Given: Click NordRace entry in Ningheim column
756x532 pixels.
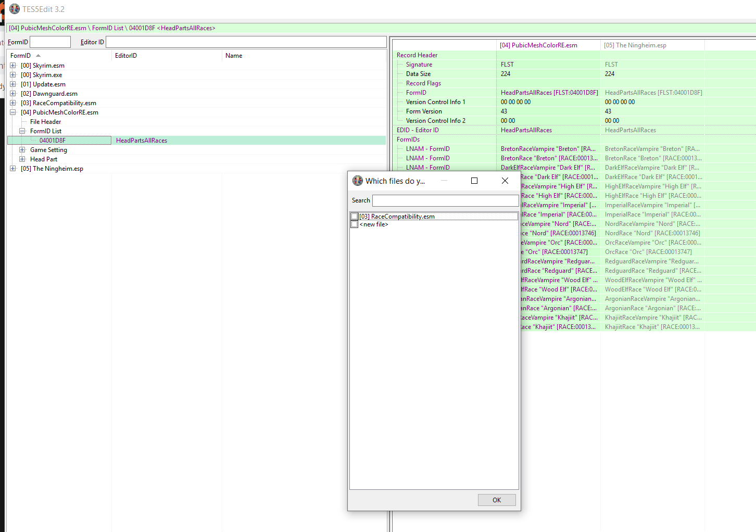Looking at the screenshot, I should (652, 233).
